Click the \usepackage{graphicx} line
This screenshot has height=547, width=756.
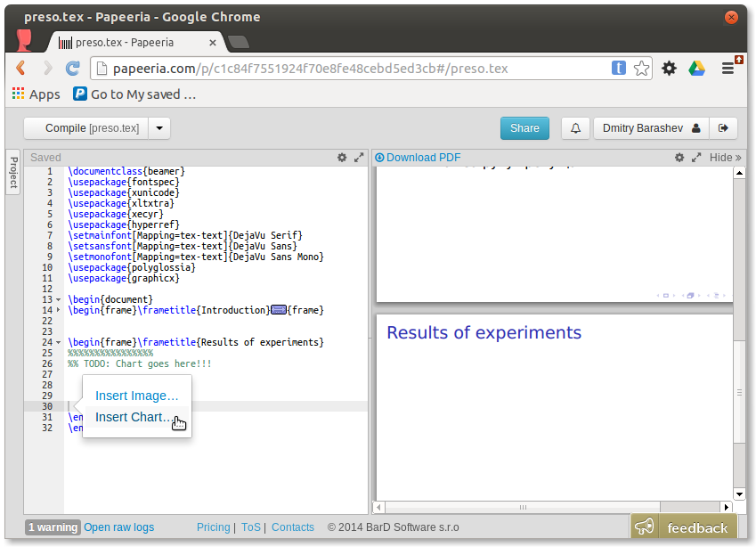pos(124,278)
